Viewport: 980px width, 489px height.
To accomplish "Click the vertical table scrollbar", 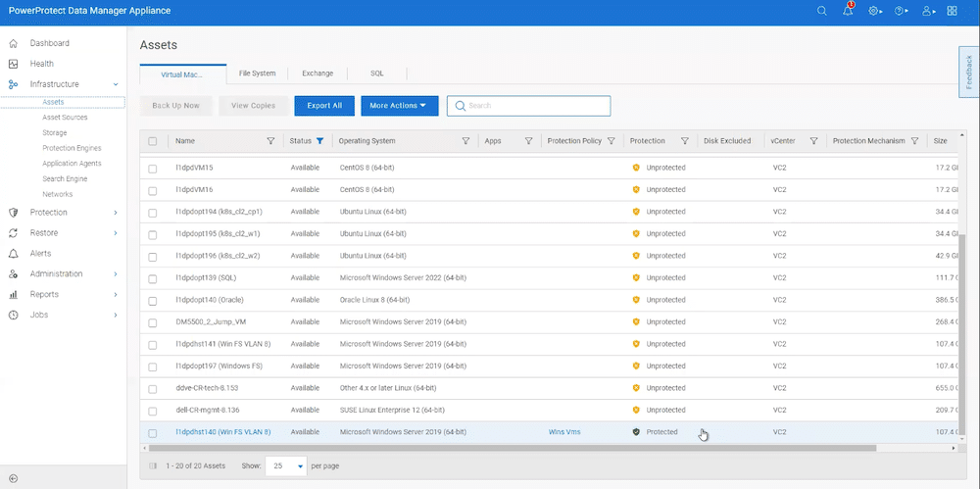I will click(962, 333).
